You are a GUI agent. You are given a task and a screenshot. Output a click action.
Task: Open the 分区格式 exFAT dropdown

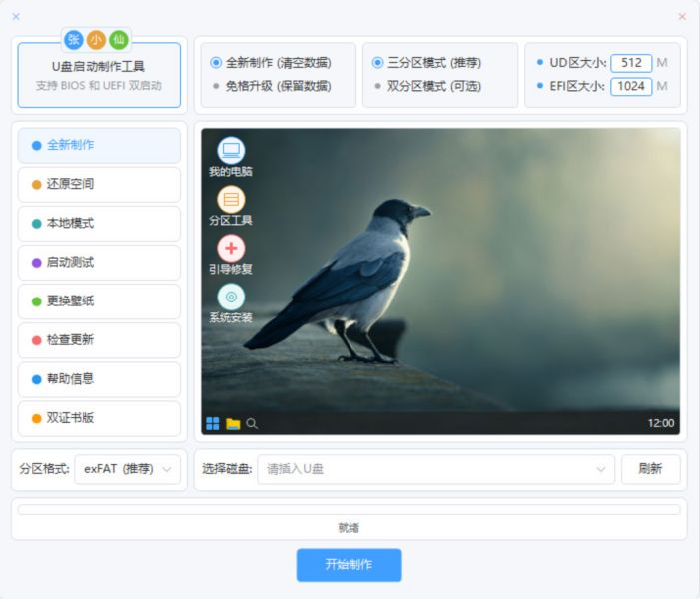pos(127,469)
